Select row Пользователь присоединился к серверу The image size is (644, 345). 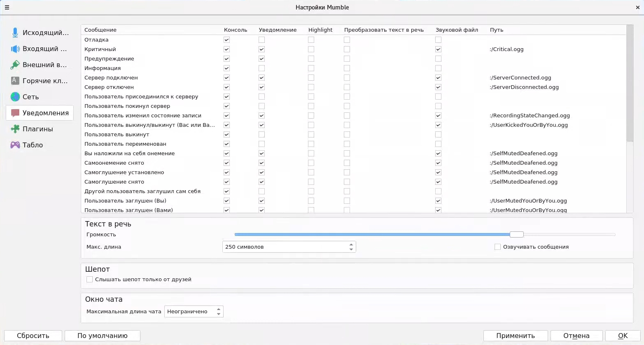(x=141, y=97)
